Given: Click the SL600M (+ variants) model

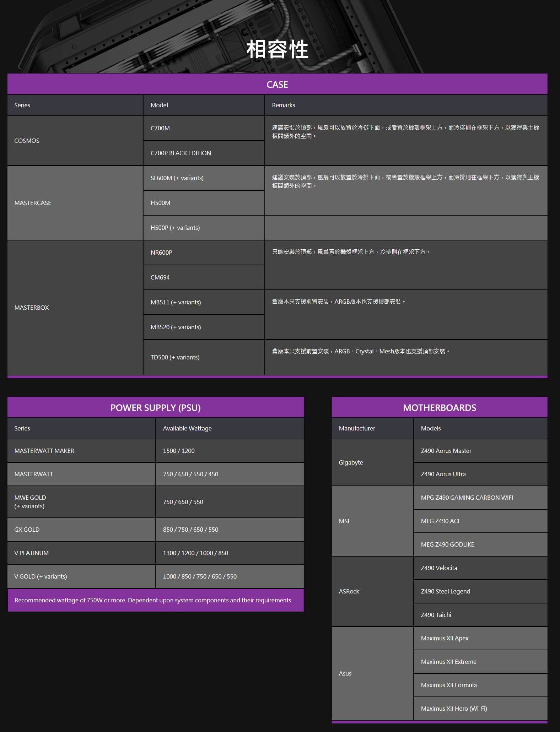Looking at the screenshot, I should (204, 178).
